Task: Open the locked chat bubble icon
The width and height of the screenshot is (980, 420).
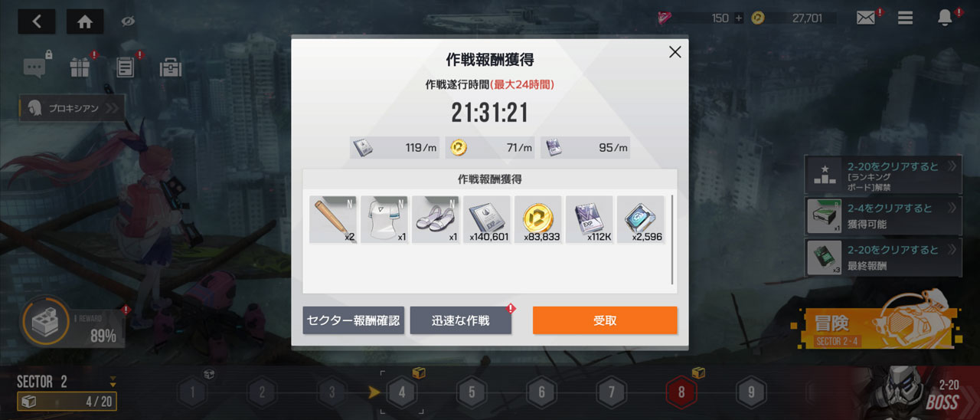Action: pos(35,67)
